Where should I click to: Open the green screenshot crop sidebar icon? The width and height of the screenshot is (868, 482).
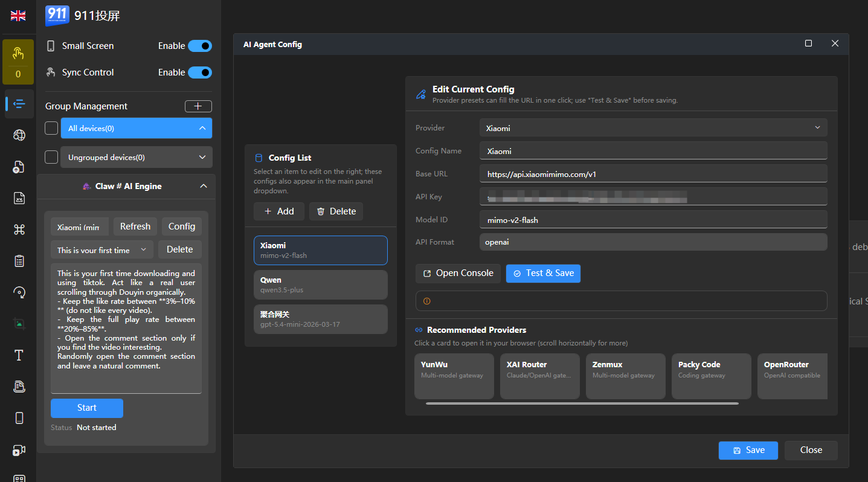tap(19, 324)
